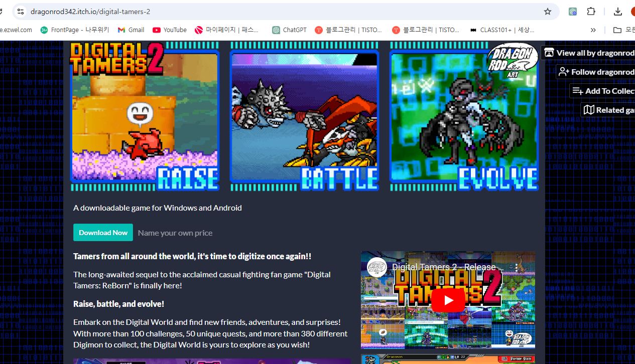Screen dimensions: 635x364
Task: Open the 마이페이지 패스 bookmark
Action: pos(227,30)
